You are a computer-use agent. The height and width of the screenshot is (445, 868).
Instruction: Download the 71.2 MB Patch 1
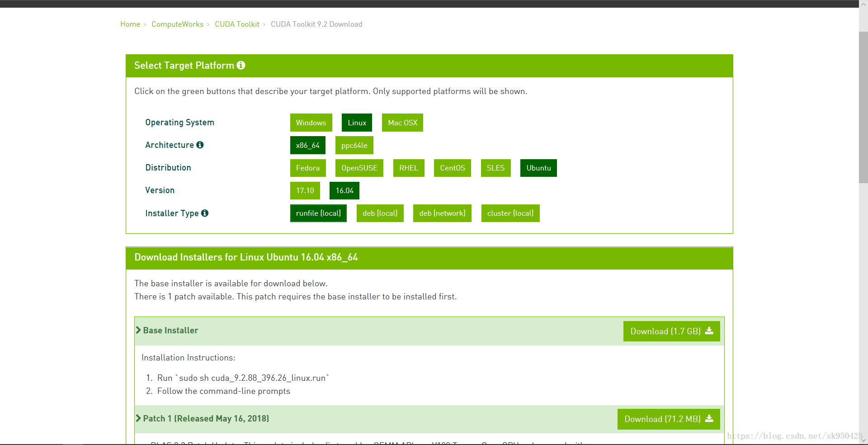click(x=669, y=419)
